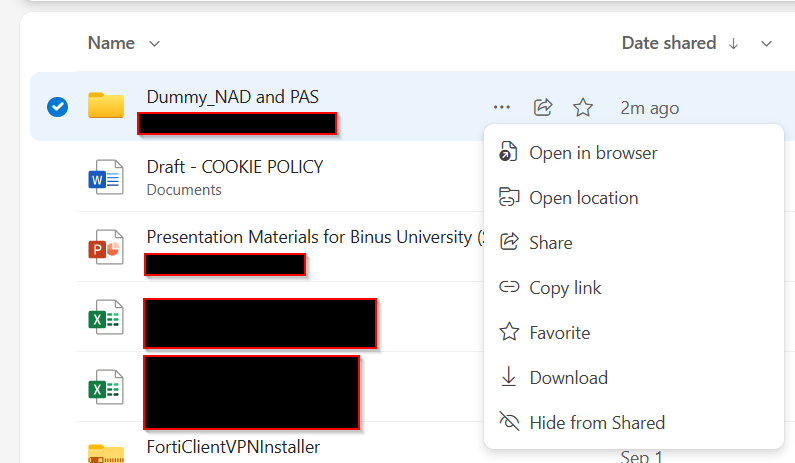
Task: Click the first Excel file icon
Action: pyautogui.click(x=105, y=317)
